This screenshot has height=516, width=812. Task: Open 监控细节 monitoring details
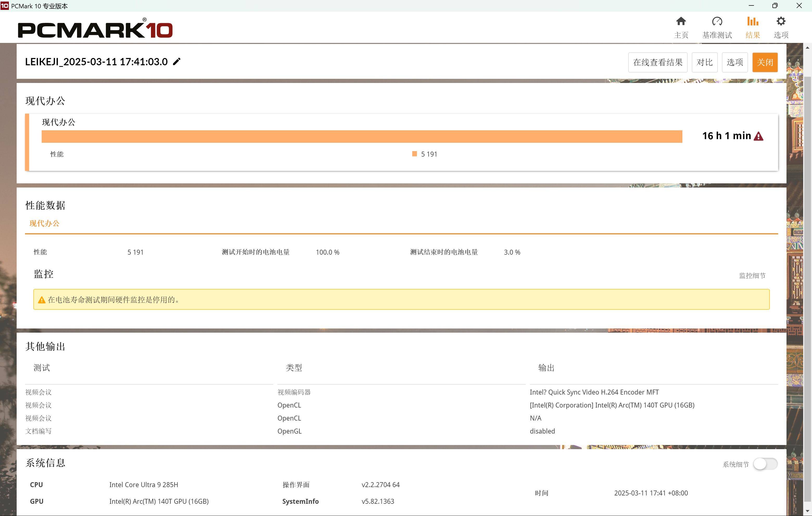pos(752,276)
